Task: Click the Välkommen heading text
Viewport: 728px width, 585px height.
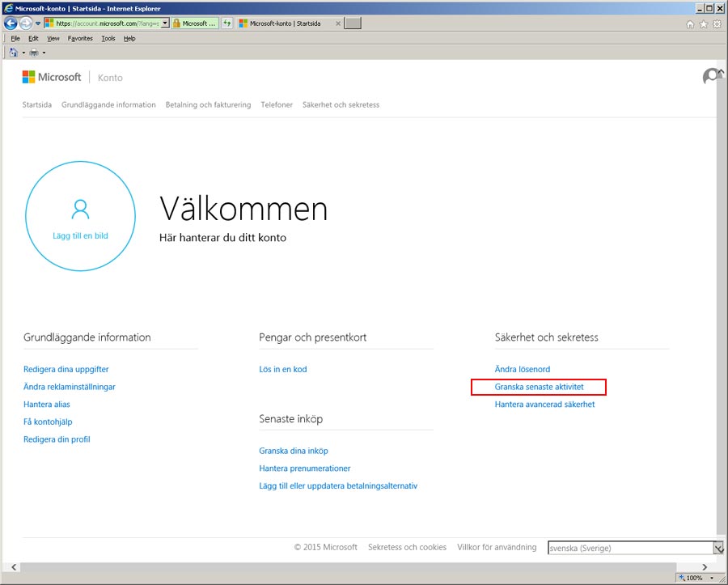Action: click(x=243, y=209)
